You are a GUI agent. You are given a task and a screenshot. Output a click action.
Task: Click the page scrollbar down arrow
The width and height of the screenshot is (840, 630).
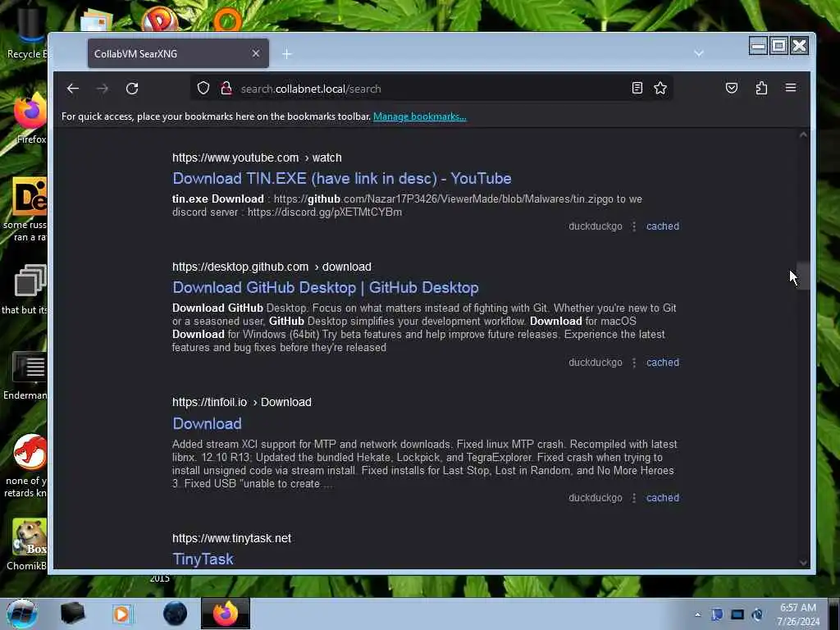pos(803,563)
